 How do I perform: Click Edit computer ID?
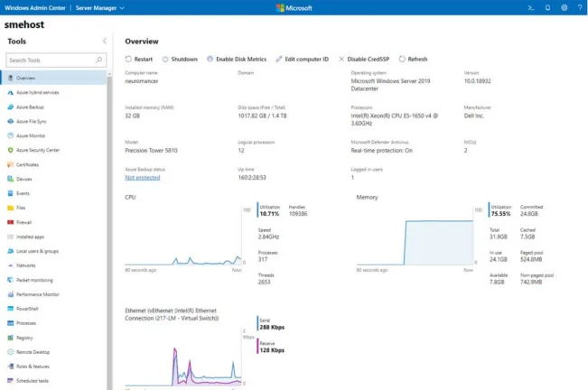point(303,60)
